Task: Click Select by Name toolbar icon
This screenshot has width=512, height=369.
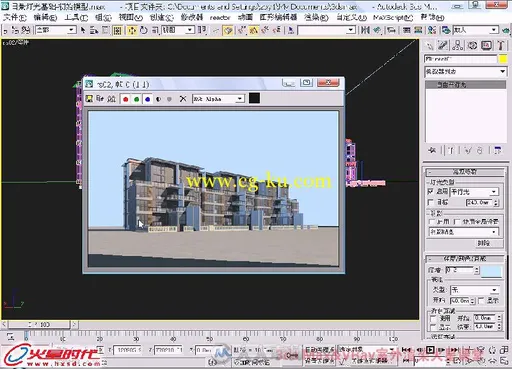Action: [x=94, y=30]
